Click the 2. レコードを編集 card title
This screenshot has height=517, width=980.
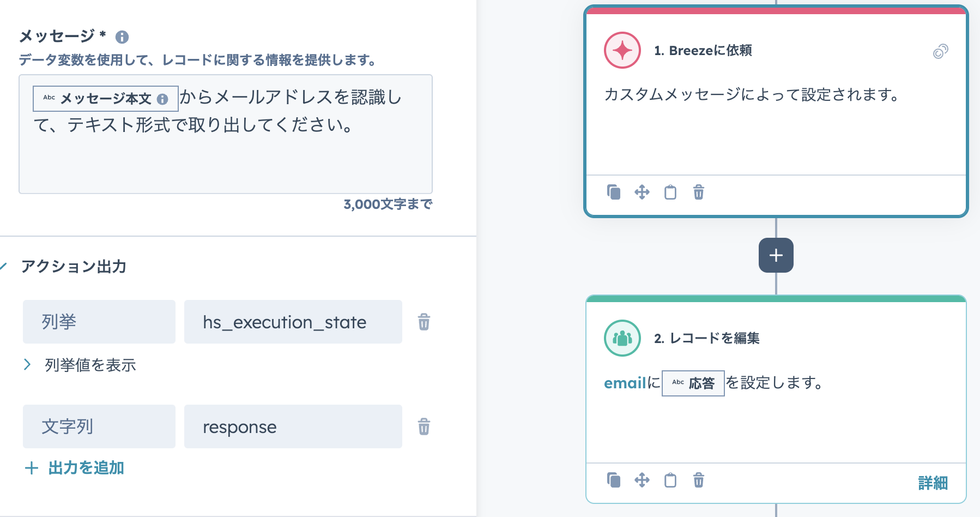point(707,338)
